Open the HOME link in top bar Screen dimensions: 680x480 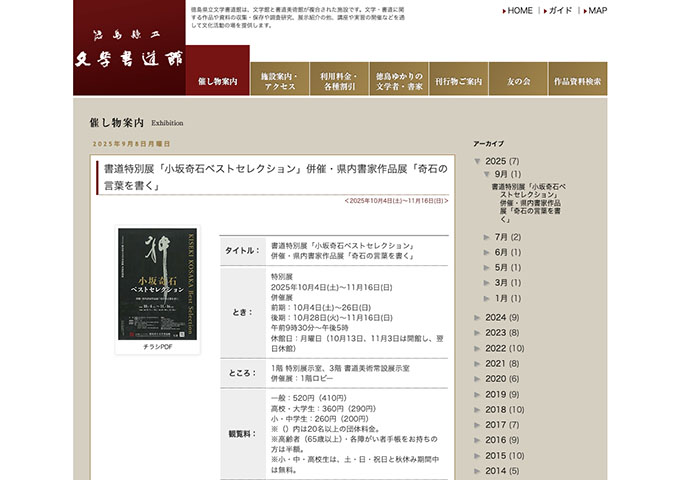[x=518, y=10]
